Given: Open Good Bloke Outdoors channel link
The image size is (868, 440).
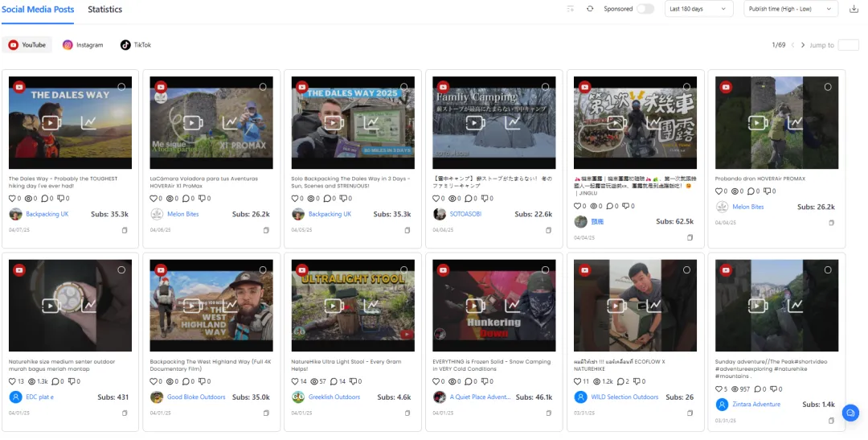Looking at the screenshot, I should click(196, 397).
